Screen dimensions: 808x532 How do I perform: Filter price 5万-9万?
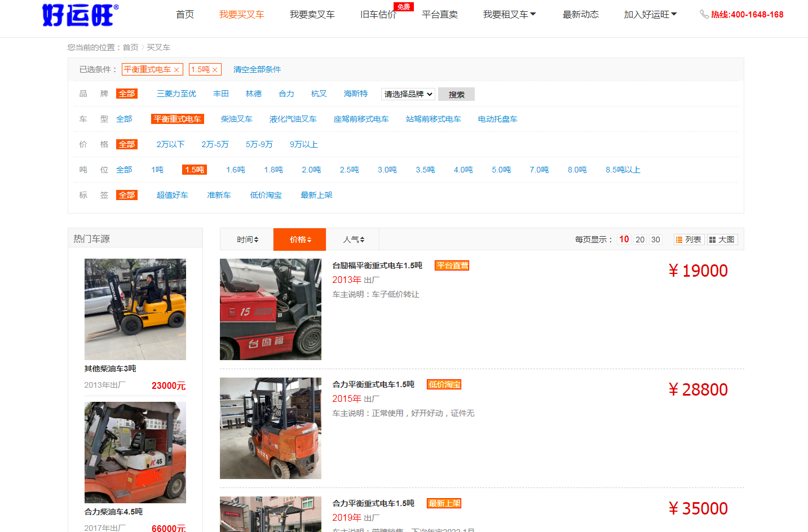[259, 144]
